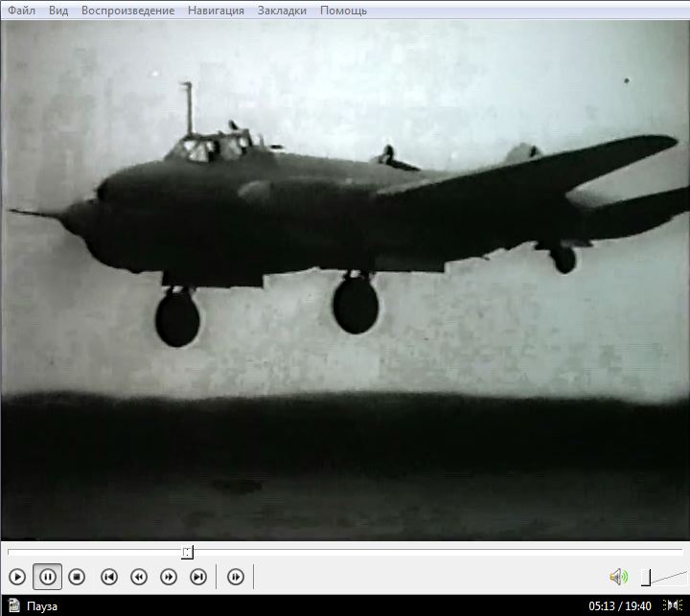Viewport: 690px width, 616px height.
Task: Stop playback with the Stop button
Action: coord(77,577)
